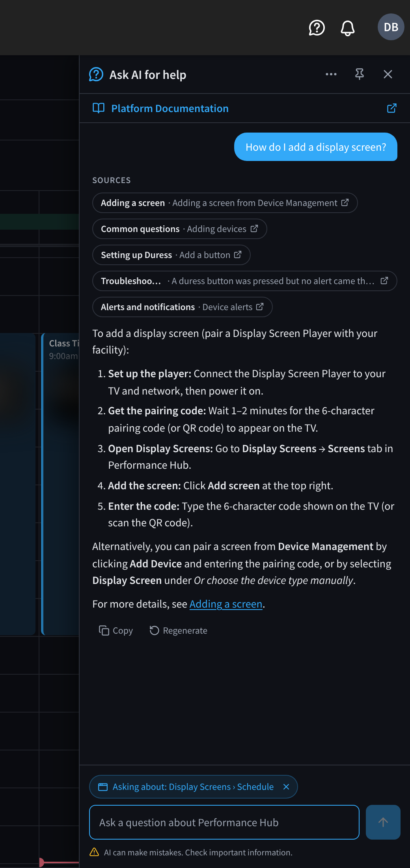Copy the AI answer
Screen dimensions: 410x868
[x=116, y=630]
